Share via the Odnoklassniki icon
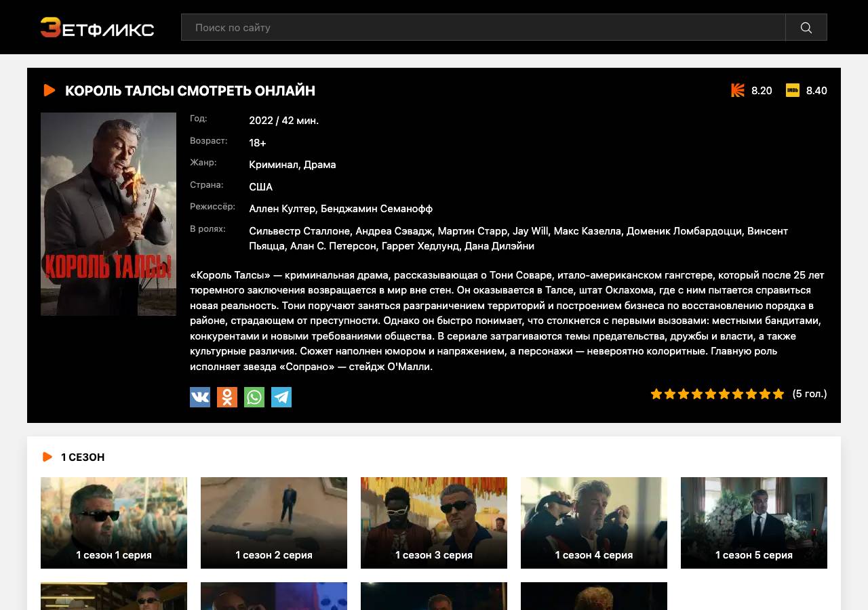 coord(227,397)
